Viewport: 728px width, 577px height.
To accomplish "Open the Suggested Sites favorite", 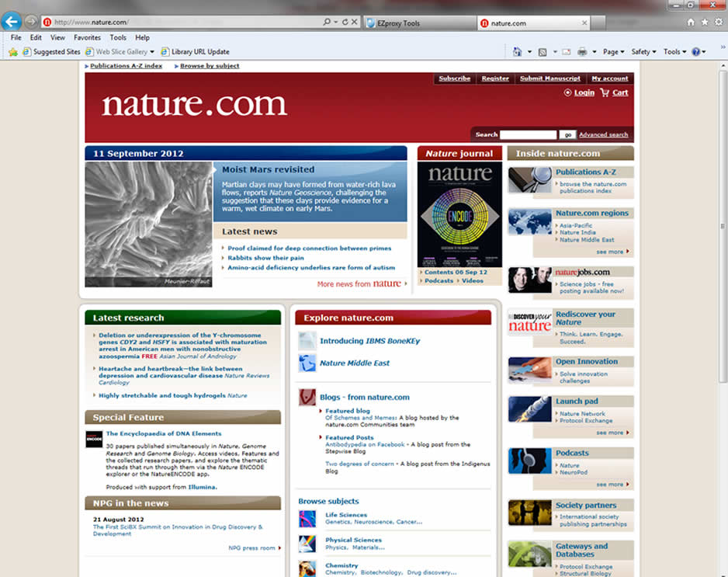I will tap(51, 52).
